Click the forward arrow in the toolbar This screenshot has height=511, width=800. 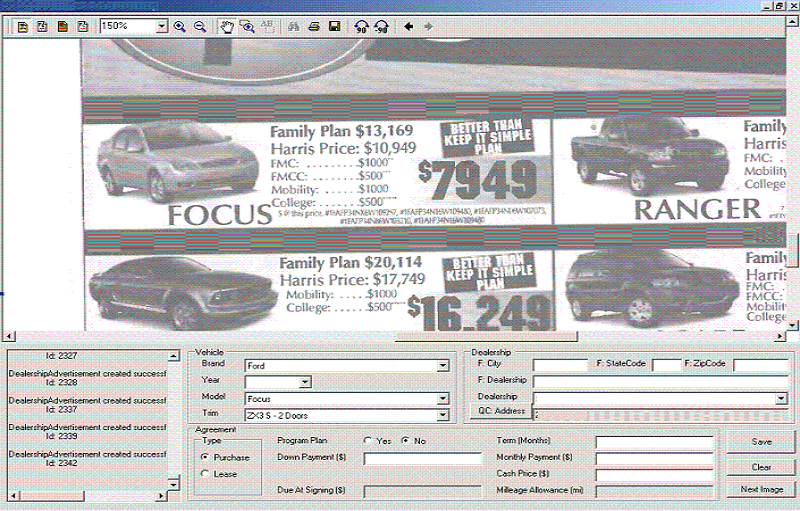[428, 27]
